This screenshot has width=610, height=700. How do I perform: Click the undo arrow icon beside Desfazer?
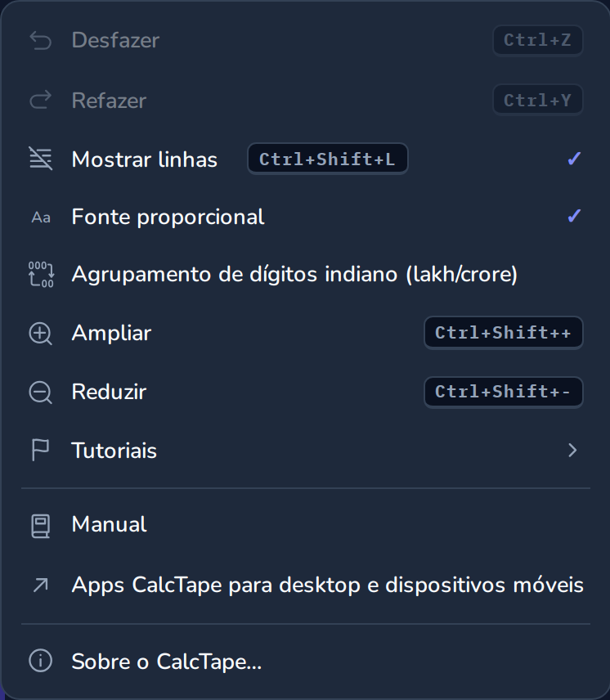(41, 41)
